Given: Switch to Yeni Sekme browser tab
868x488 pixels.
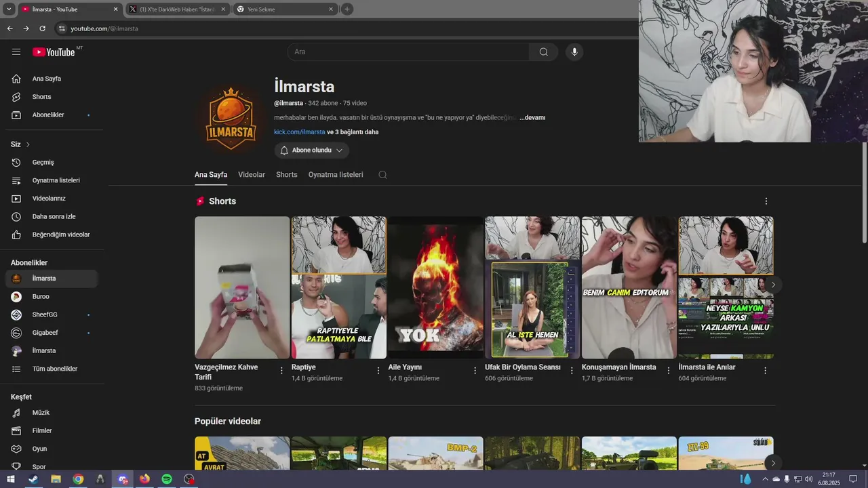Looking at the screenshot, I should [285, 9].
